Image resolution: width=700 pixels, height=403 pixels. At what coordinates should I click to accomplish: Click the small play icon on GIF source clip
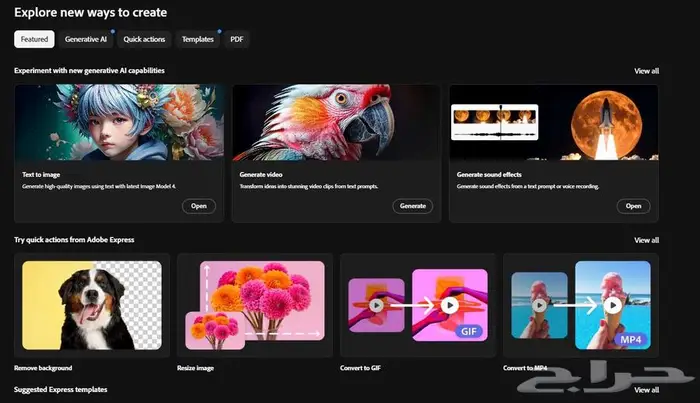point(376,305)
